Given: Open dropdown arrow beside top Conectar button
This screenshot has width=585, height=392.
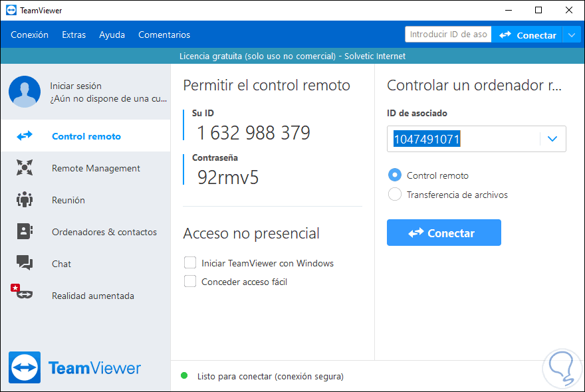Looking at the screenshot, I should click(572, 35).
